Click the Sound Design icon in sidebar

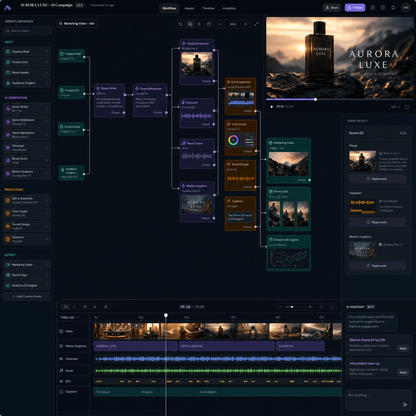[x=8, y=226]
